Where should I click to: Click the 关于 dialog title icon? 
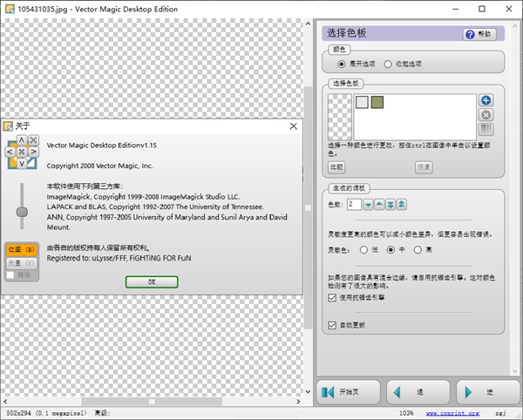(x=8, y=126)
